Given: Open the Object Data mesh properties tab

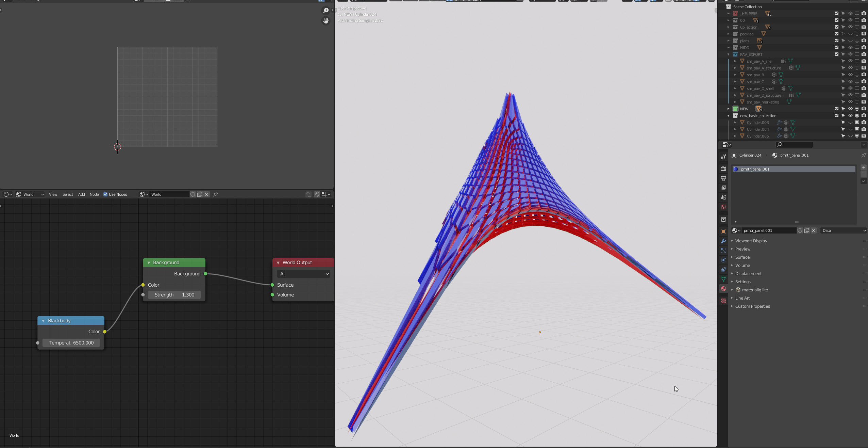Looking at the screenshot, I should pyautogui.click(x=723, y=279).
